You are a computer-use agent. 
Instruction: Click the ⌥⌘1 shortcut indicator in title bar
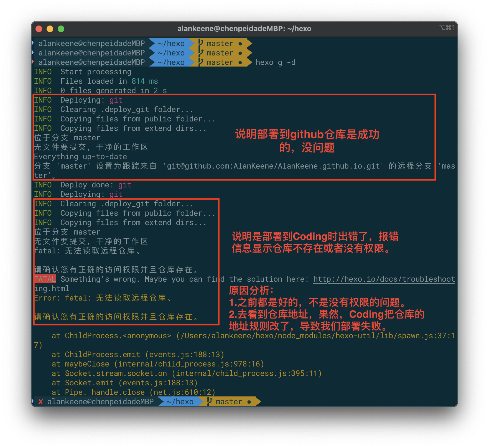click(447, 27)
